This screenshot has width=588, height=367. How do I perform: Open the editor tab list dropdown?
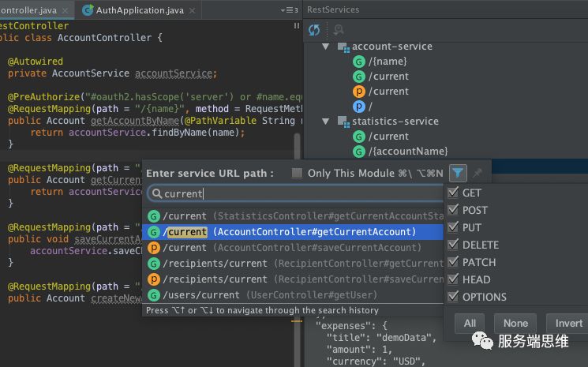point(288,9)
